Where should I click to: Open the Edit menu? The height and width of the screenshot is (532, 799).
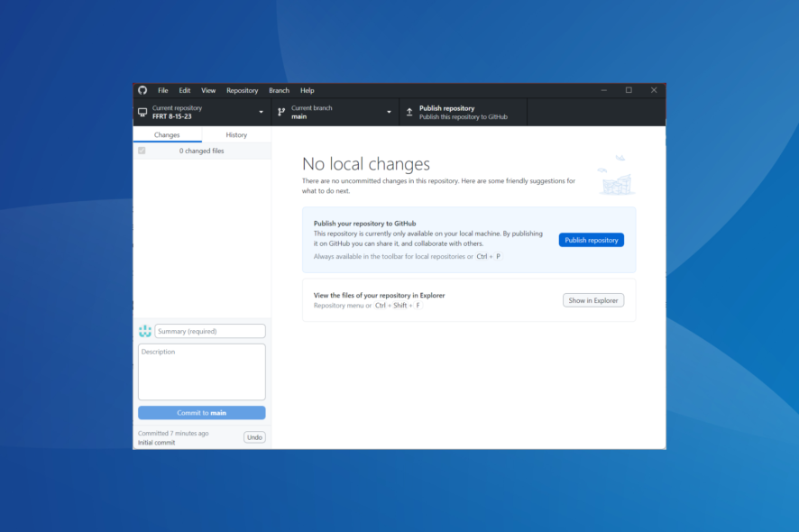[185, 90]
